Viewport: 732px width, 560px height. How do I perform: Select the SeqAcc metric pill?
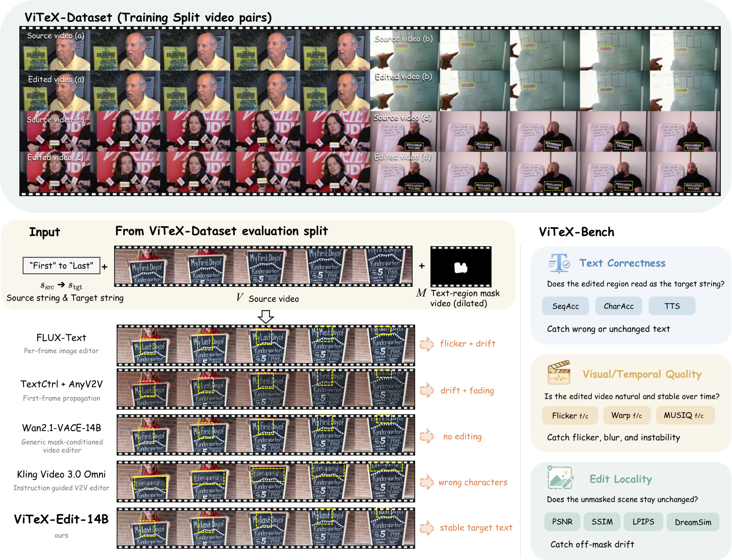pyautogui.click(x=565, y=306)
